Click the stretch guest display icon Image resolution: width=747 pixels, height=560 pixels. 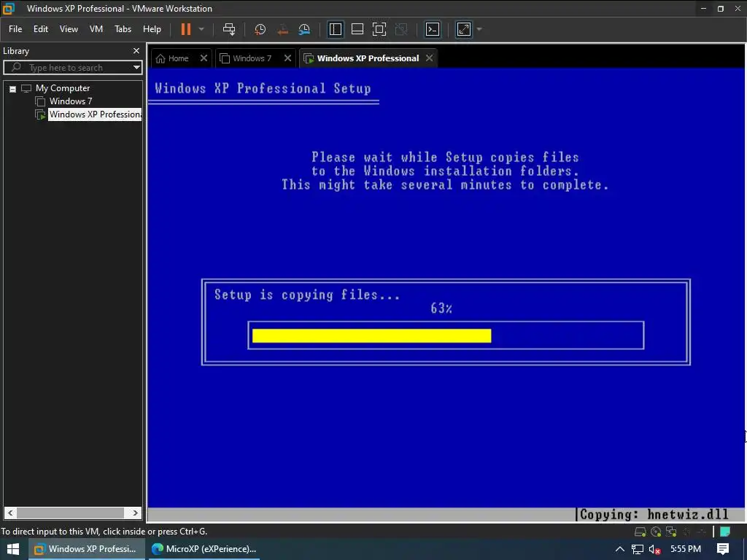[464, 29]
